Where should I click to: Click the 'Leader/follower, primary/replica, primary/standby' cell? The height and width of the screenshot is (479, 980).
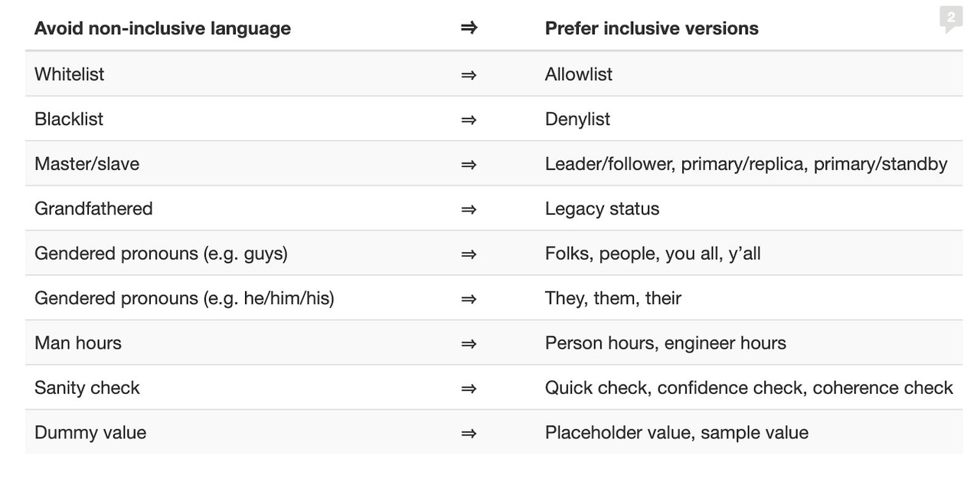tap(746, 164)
